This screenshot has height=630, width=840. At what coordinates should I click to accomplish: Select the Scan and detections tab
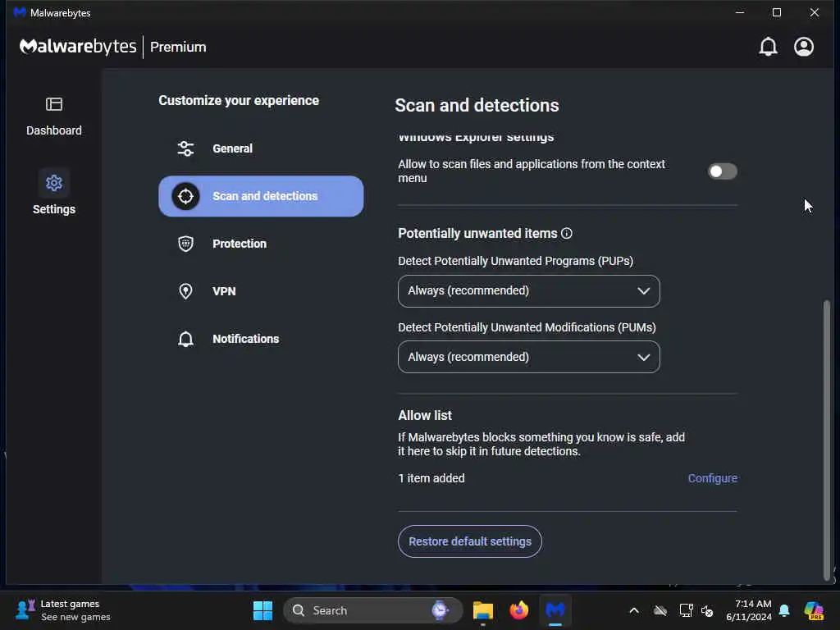pos(261,196)
